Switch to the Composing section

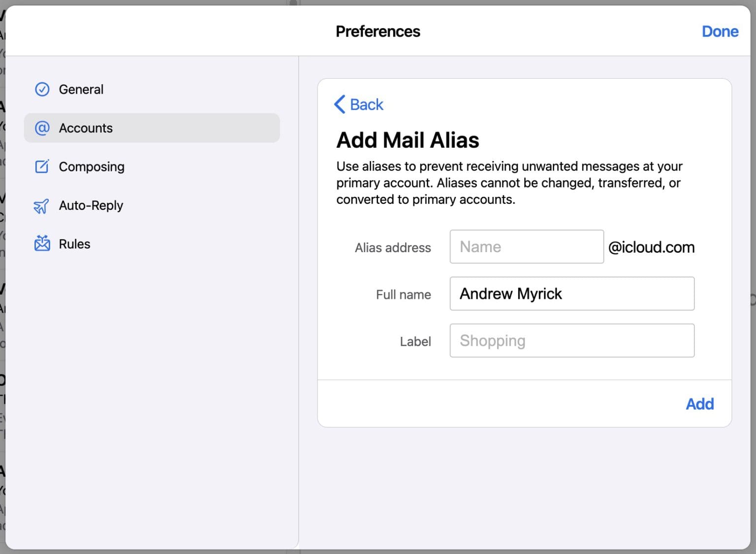[x=92, y=166]
